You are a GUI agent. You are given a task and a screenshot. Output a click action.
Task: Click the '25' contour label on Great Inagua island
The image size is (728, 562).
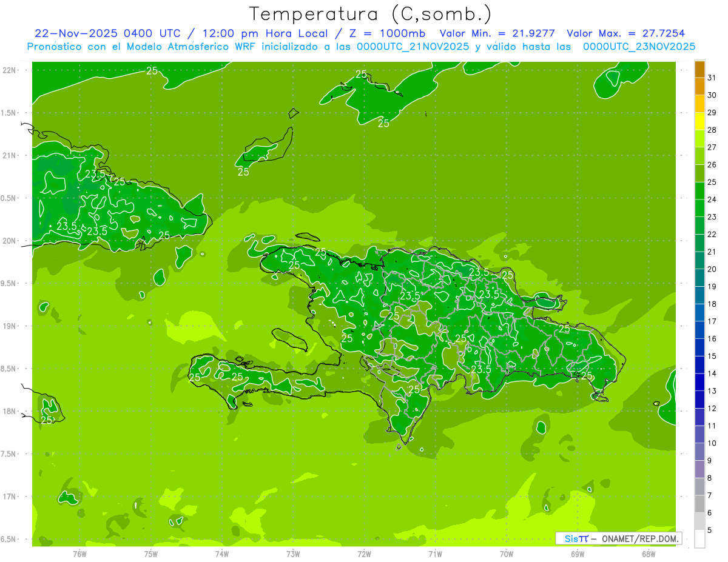point(243,172)
